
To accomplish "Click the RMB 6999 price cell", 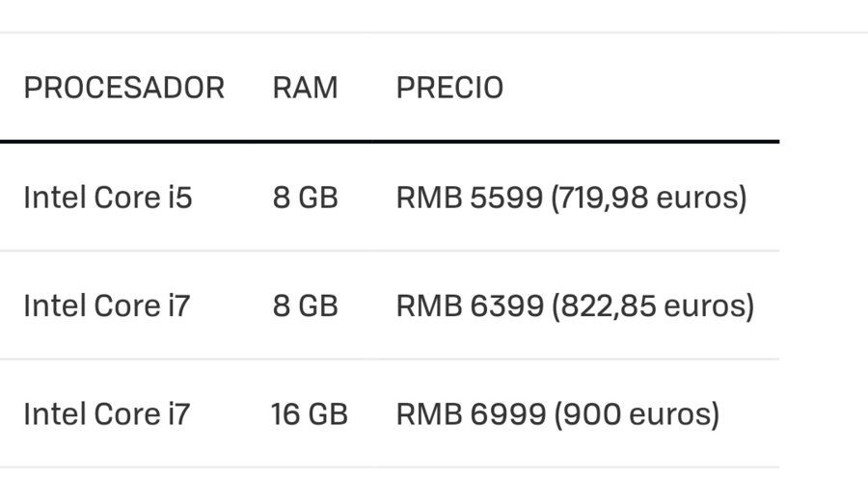I will (x=558, y=414).
